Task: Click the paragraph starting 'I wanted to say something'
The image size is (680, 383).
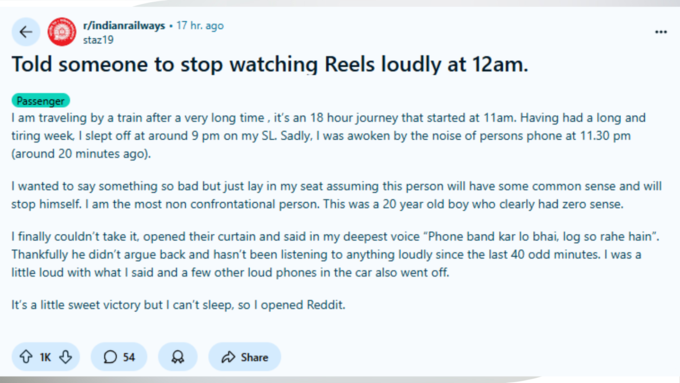Action: pyautogui.click(x=337, y=195)
